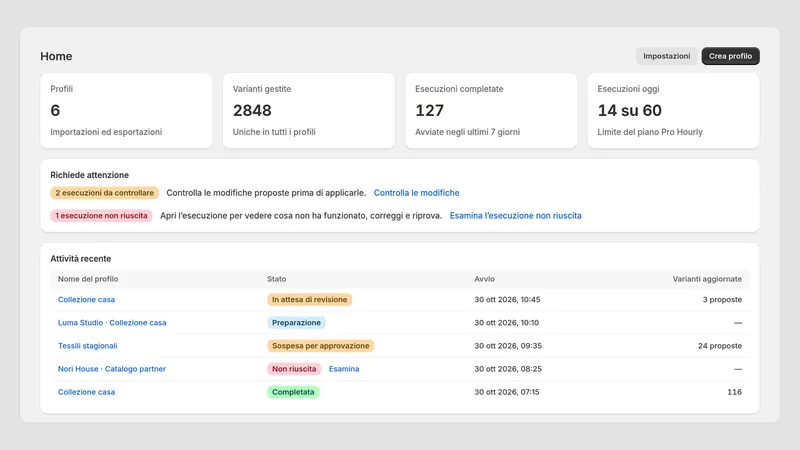Click Esamina link in the Nori House row
The width and height of the screenshot is (800, 450).
click(x=344, y=369)
